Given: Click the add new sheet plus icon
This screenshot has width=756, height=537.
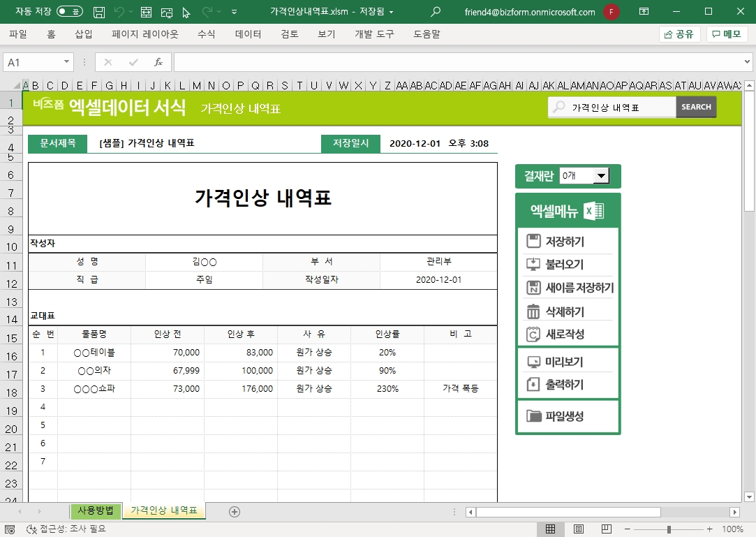Looking at the screenshot, I should (x=235, y=511).
